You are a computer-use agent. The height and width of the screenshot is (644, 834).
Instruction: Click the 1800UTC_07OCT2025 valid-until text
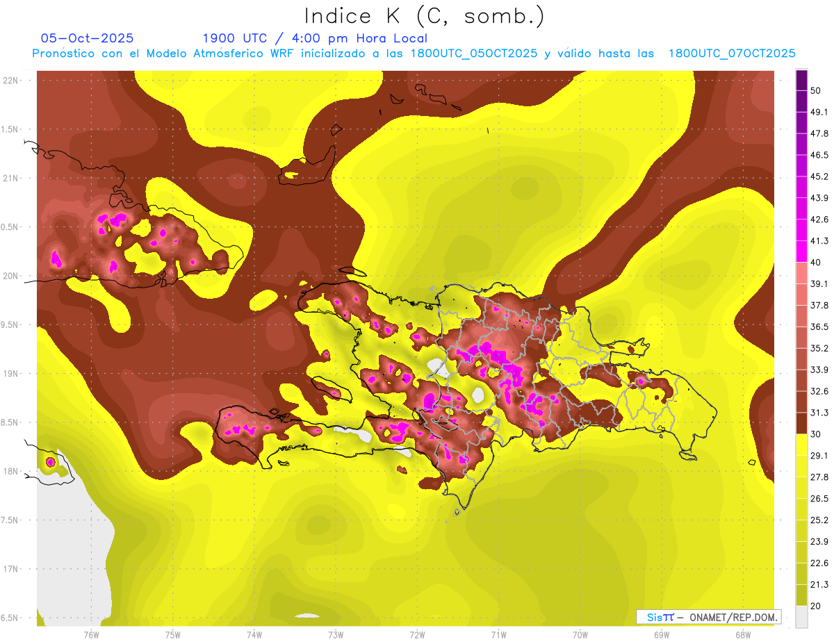tap(731, 53)
